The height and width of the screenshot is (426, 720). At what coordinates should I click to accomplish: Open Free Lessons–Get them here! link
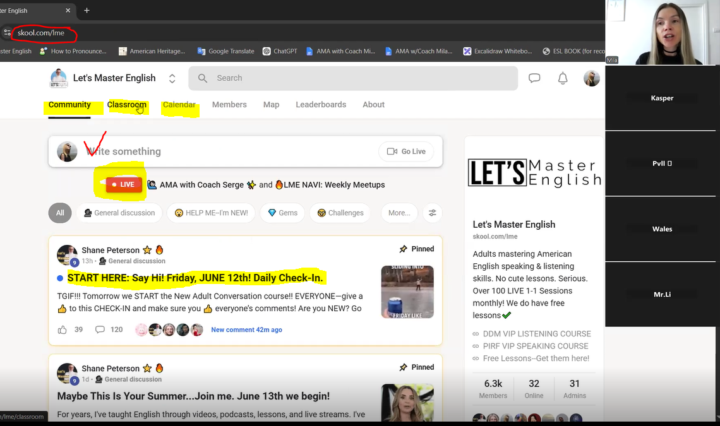[x=535, y=359]
